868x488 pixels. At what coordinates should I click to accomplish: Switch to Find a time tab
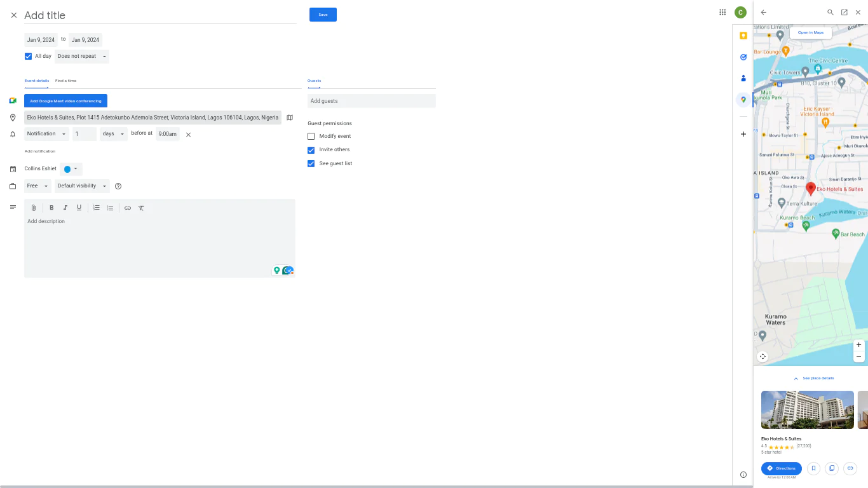click(x=65, y=81)
